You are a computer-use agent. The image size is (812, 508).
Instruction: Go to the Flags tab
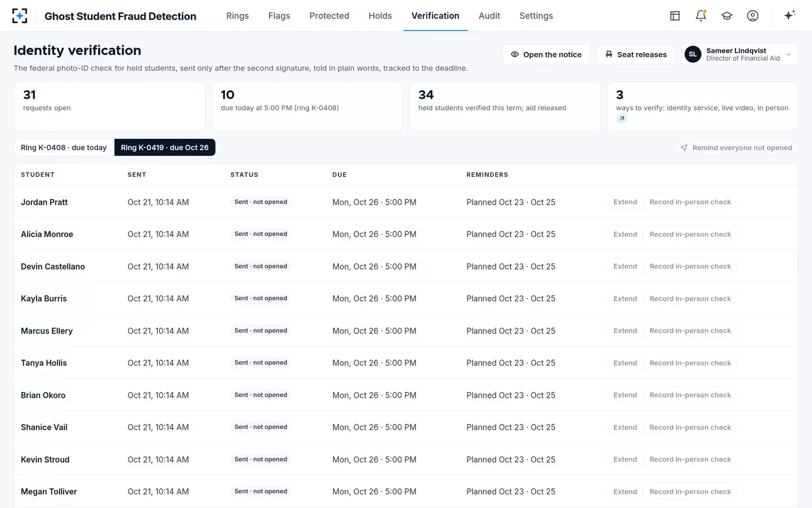(x=279, y=16)
